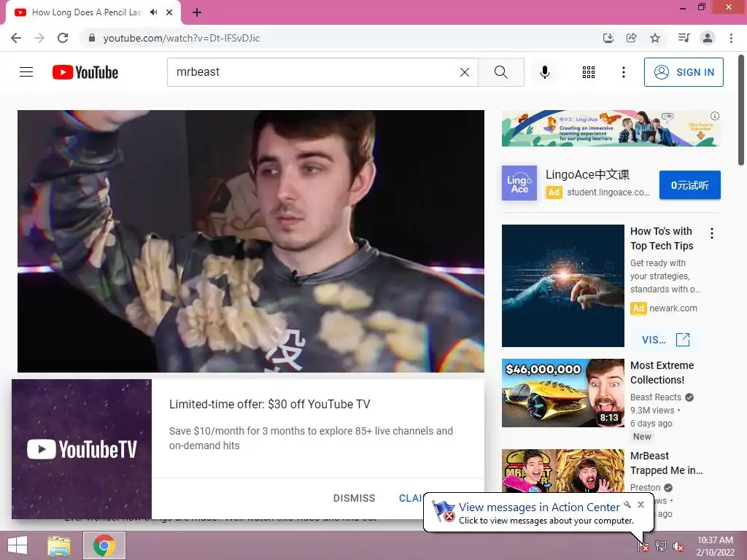Click the LingoAce banner ad image
747x560 pixels.
click(611, 128)
